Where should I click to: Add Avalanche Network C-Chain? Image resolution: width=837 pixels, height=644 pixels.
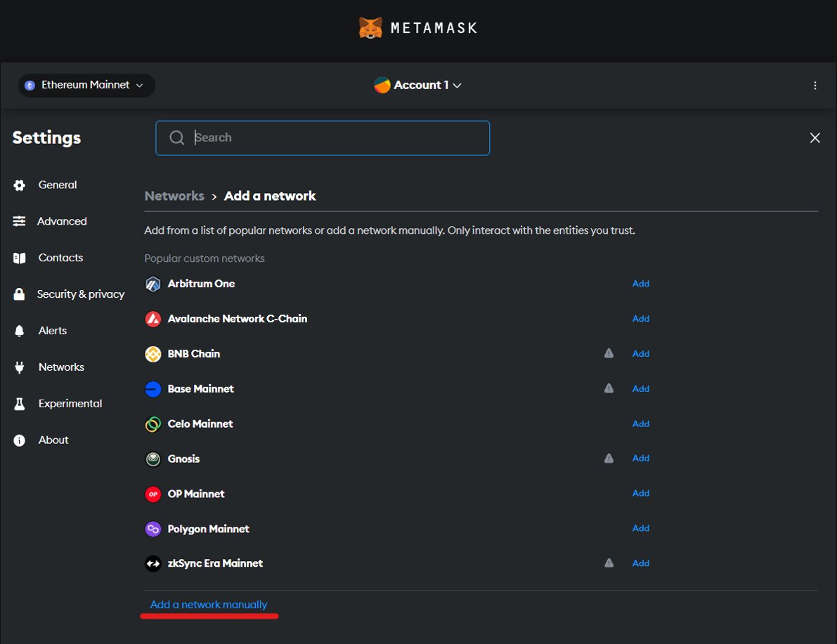coord(640,319)
